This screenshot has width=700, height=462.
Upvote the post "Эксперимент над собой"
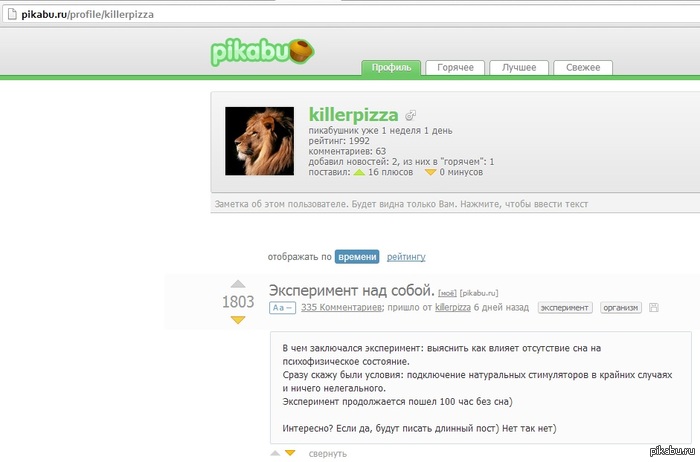(x=238, y=284)
